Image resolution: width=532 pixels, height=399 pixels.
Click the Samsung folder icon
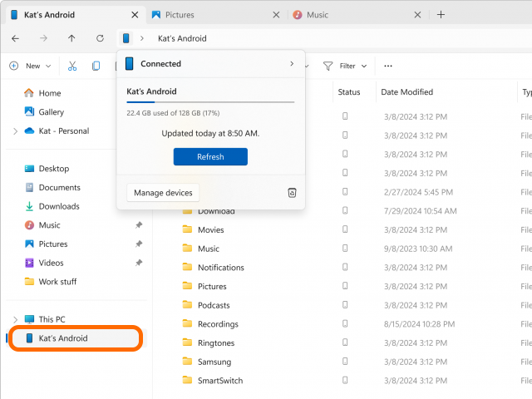(x=187, y=362)
